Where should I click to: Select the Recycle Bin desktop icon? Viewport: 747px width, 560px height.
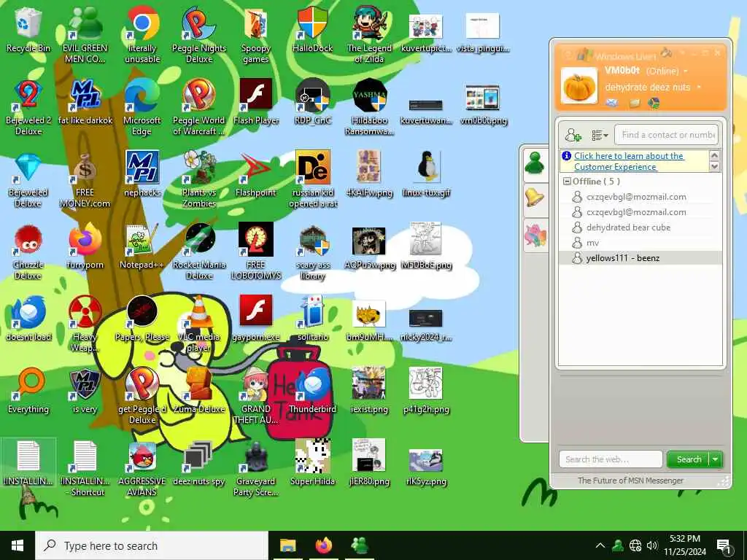click(28, 31)
